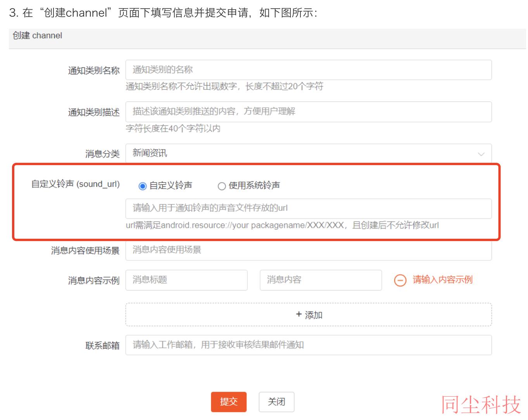Click the 通知类别描述 field label
This screenshot has width=528, height=420.
point(94,112)
